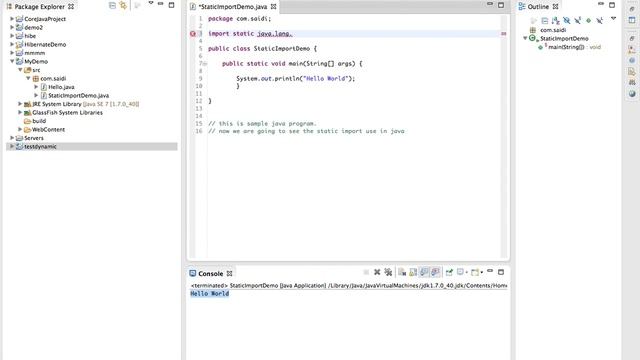Toggle Link with Editor in Package Explorer
Image resolution: width=640 pixels, height=360 pixels.
123,5
